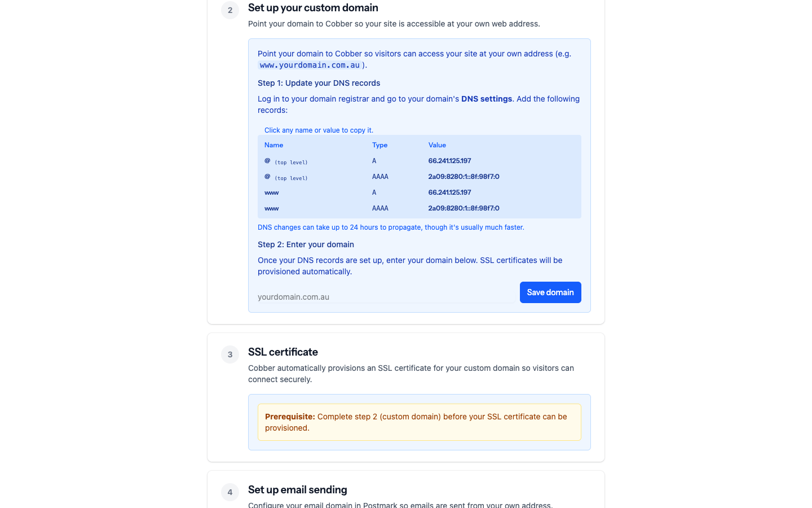Click the SSL certificate heading

pyautogui.click(x=283, y=352)
